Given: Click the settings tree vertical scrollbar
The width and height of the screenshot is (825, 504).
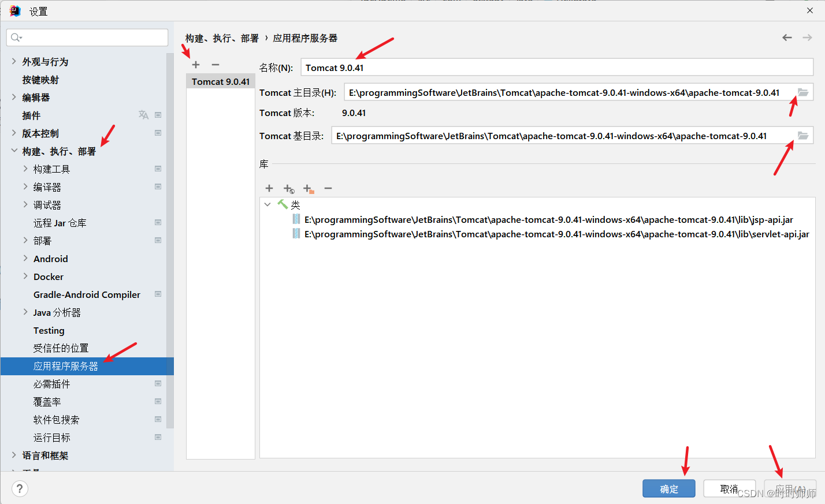Looking at the screenshot, I should point(170,241).
